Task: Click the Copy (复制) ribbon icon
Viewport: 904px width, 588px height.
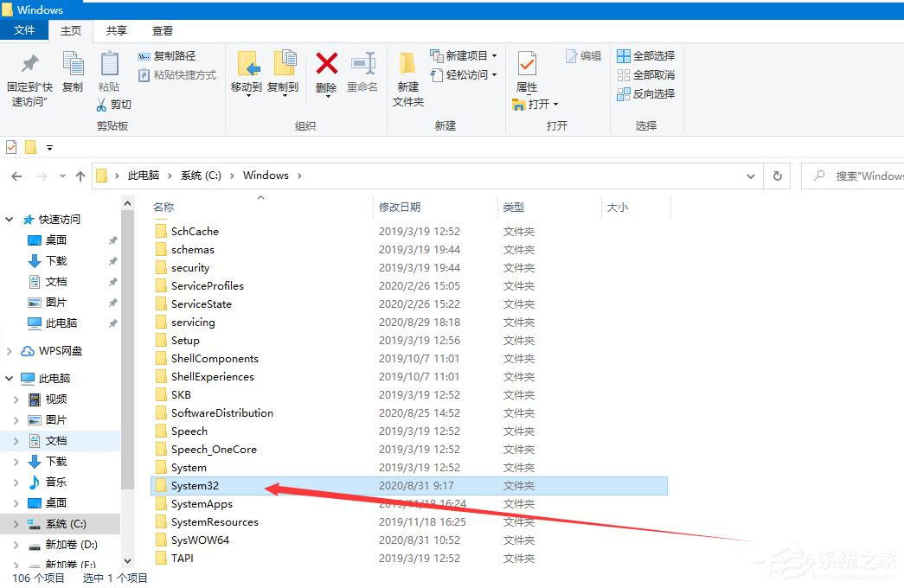Action: 73,72
